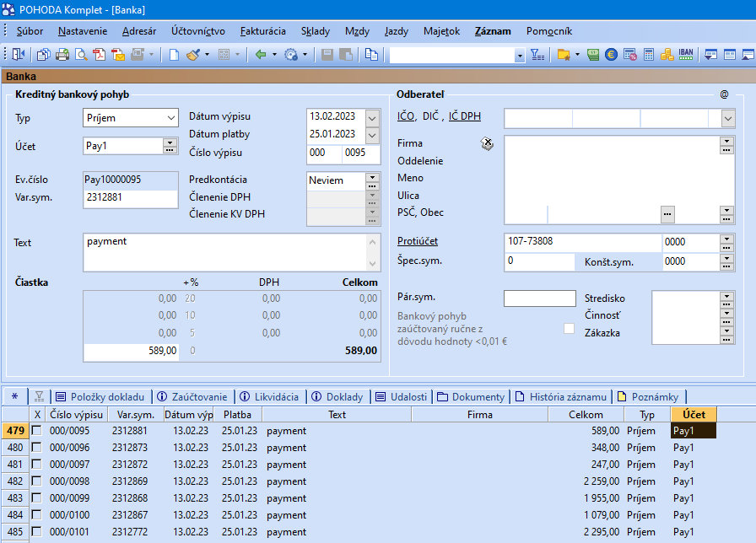Click the duplicate pages icon near search box
Screen dimensions: 756x543
point(371,55)
